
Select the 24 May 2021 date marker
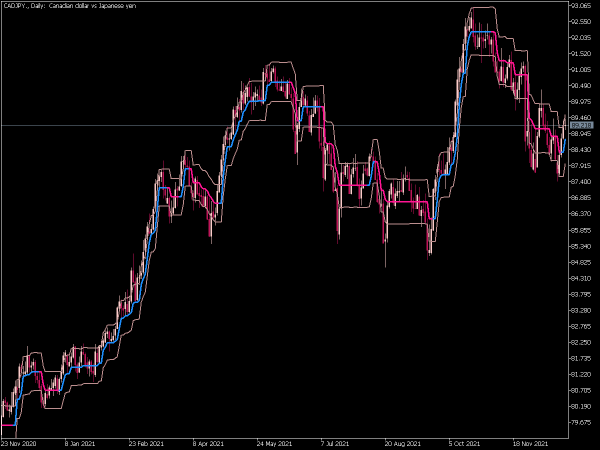pyautogui.click(x=274, y=444)
